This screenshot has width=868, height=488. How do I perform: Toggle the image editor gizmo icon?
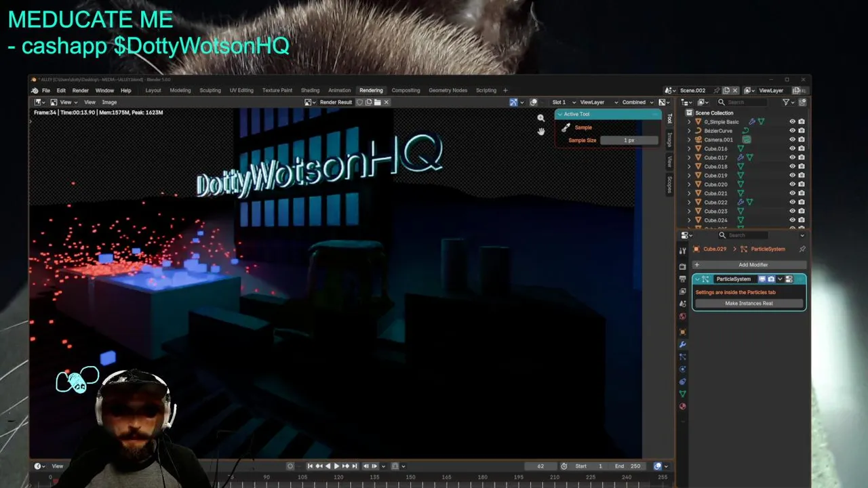coord(513,102)
